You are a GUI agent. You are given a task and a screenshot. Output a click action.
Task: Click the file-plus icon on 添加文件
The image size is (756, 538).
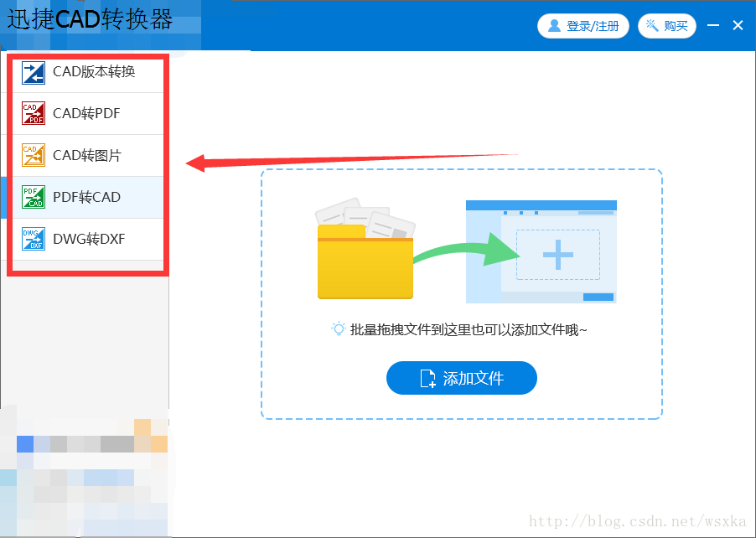427,379
